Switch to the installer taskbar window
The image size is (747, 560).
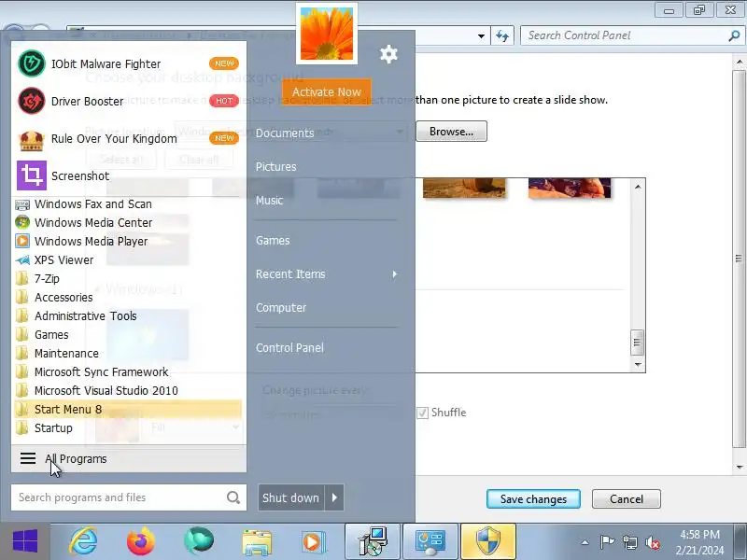[x=373, y=541]
